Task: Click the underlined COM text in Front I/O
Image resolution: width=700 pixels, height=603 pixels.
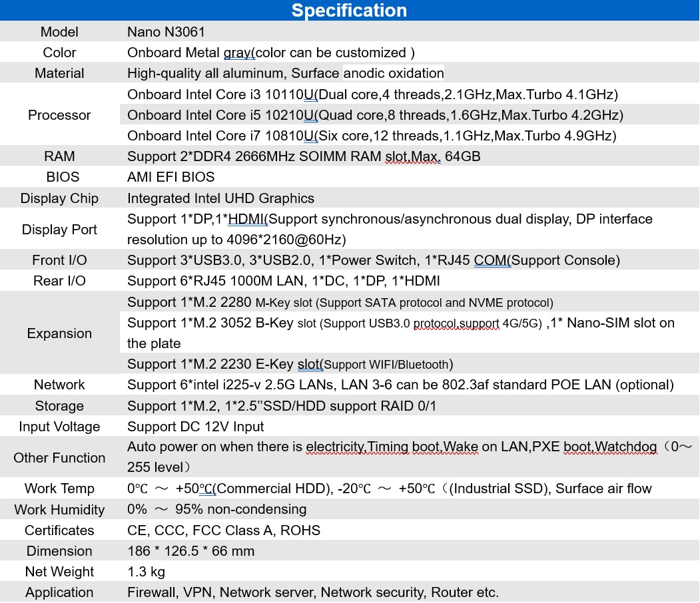Action: point(492,260)
